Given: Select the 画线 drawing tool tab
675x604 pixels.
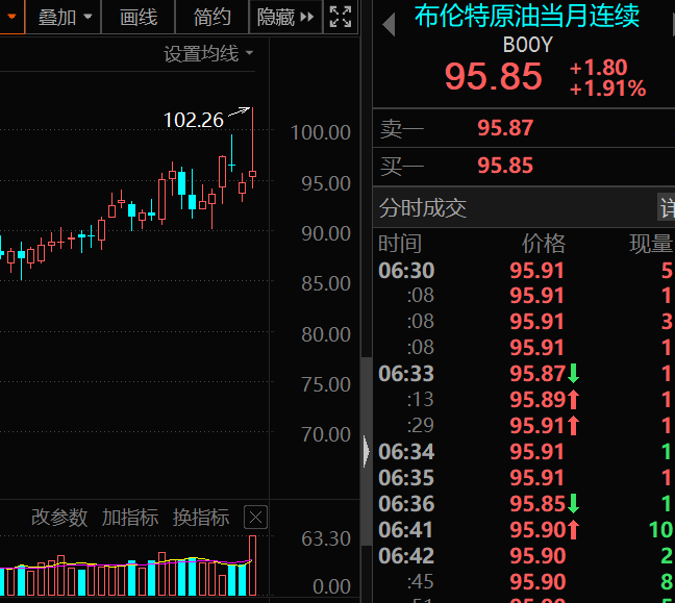Looking at the screenshot, I should point(138,17).
